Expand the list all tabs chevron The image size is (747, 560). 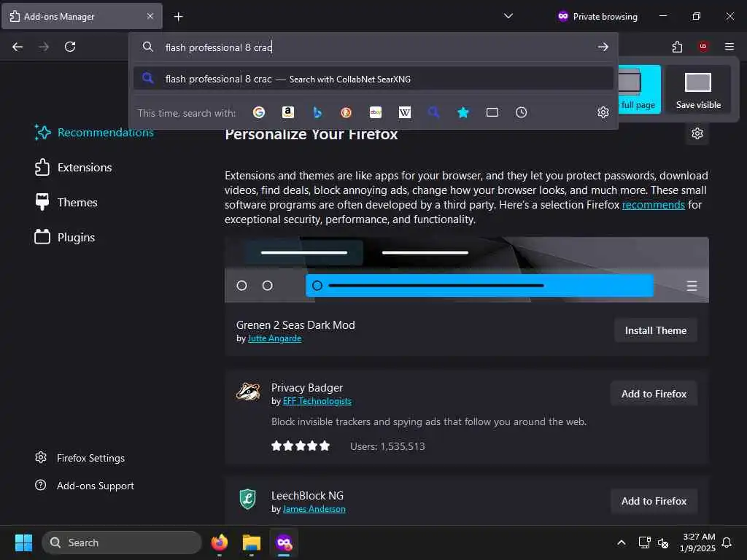[508, 16]
